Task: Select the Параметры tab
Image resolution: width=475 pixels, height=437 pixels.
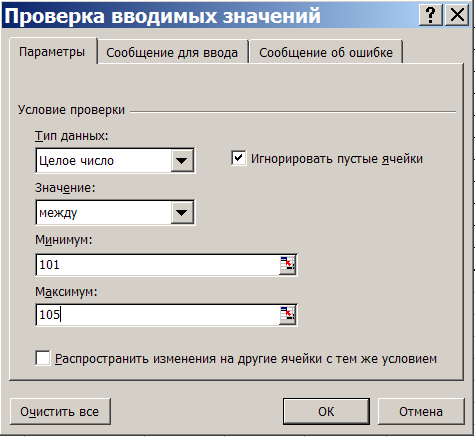Action: click(x=52, y=52)
